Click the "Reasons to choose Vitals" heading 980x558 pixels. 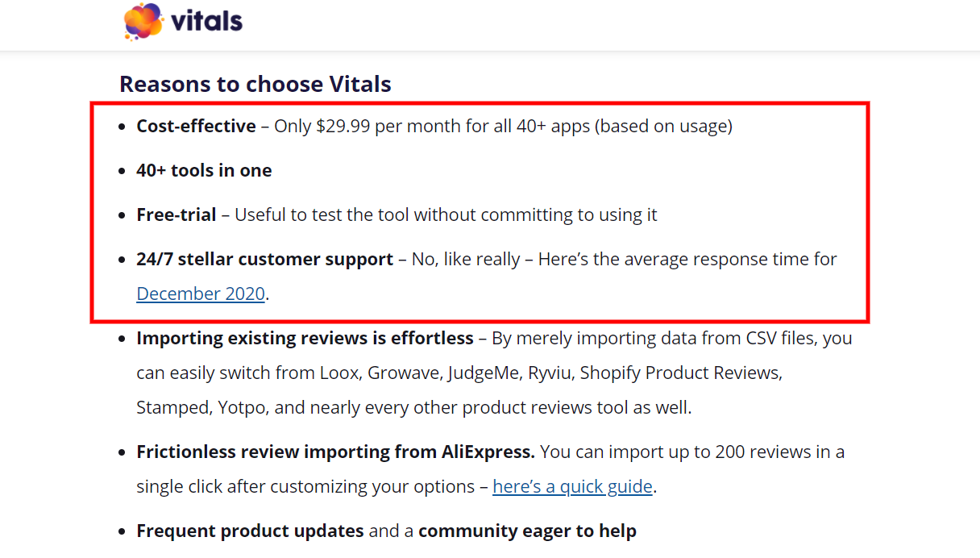(x=255, y=84)
